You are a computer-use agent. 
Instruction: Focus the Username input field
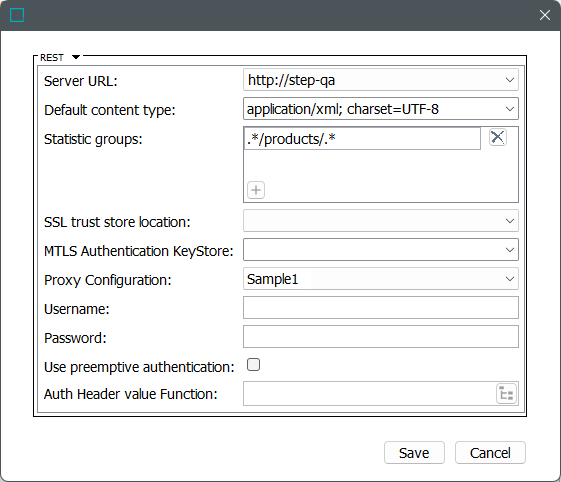[x=381, y=308]
